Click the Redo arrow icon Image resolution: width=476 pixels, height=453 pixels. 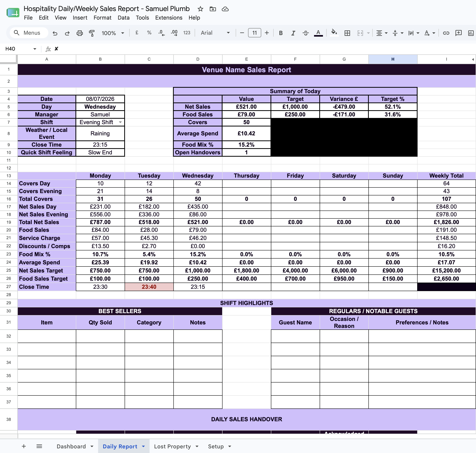click(x=67, y=33)
